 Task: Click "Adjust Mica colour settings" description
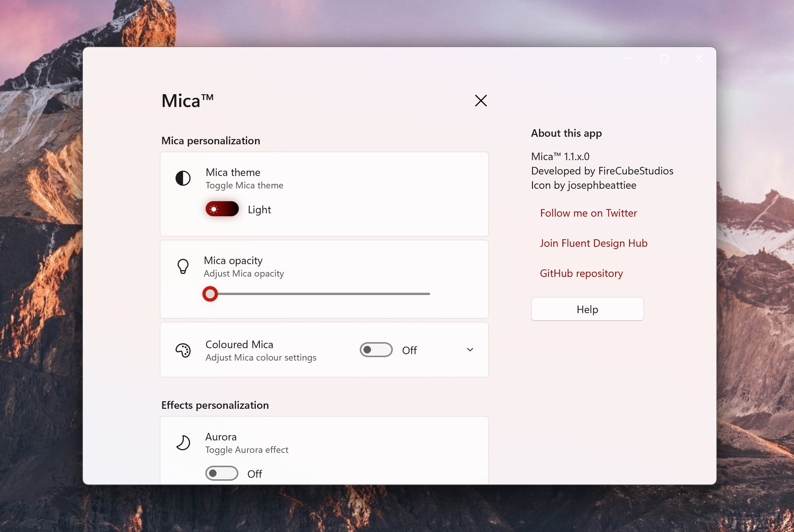261,358
